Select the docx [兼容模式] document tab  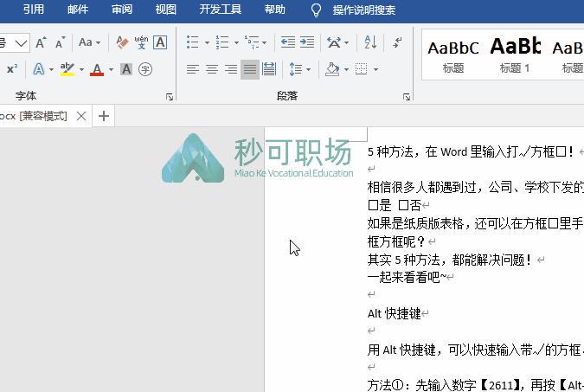click(34, 116)
